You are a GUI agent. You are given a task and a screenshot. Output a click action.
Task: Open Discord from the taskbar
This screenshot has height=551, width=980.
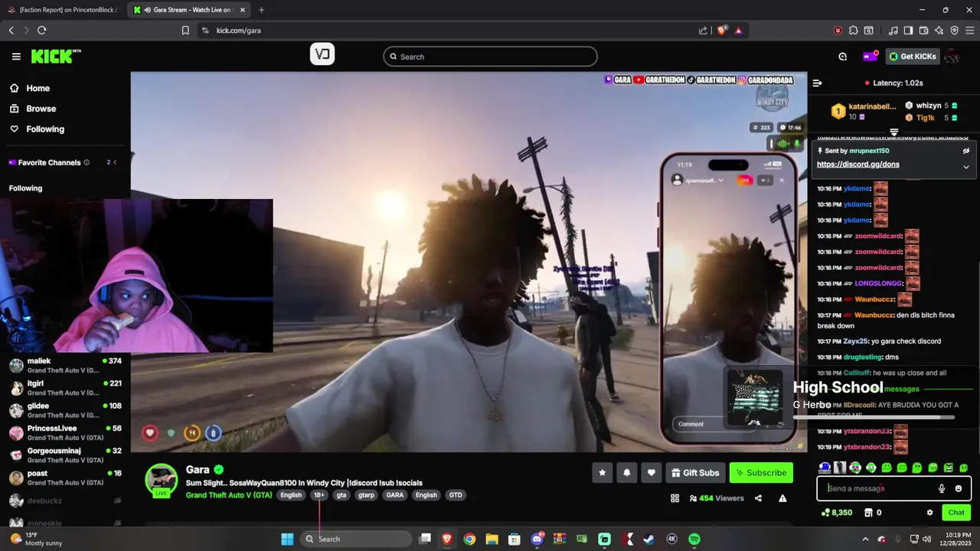pyautogui.click(x=537, y=539)
